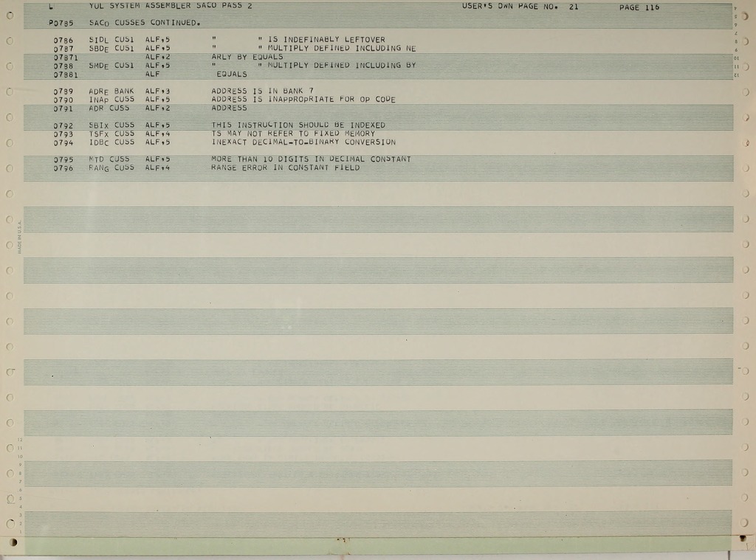Image resolution: width=756 pixels, height=560 pixels.
Task: Click 'IS INDEFINABLY LEFTOVER' text
Action: (326, 40)
